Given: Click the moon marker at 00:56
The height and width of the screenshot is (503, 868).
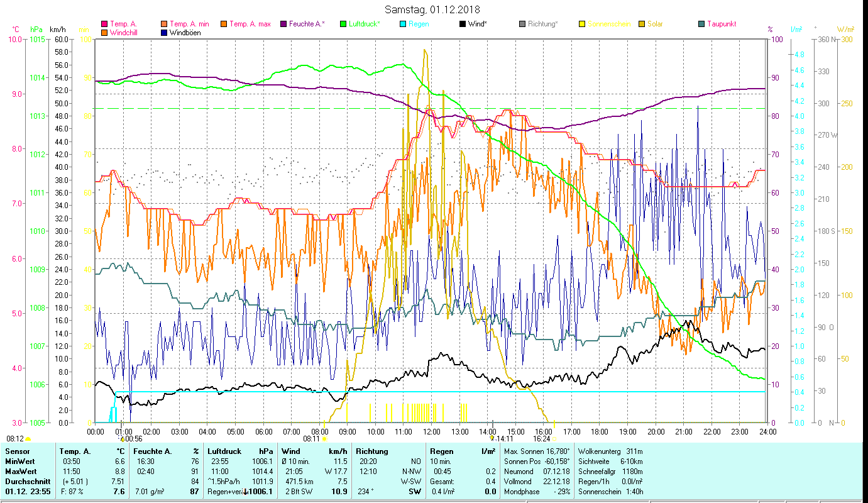Looking at the screenshot, I should [123, 438].
